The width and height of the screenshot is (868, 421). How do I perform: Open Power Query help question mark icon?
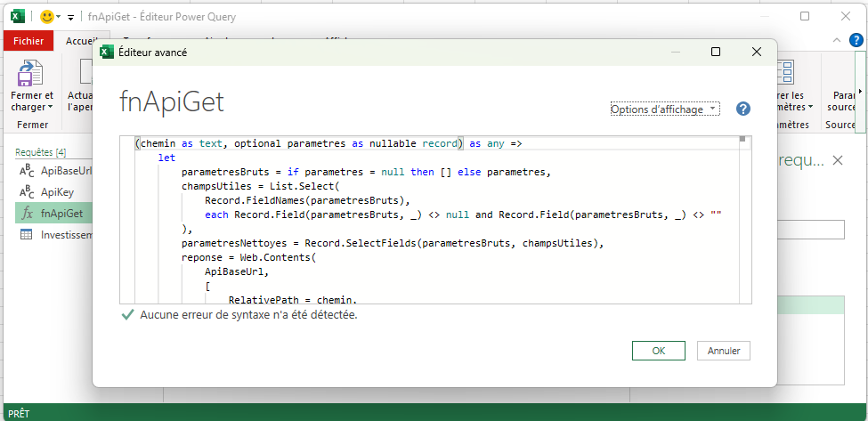pos(856,40)
